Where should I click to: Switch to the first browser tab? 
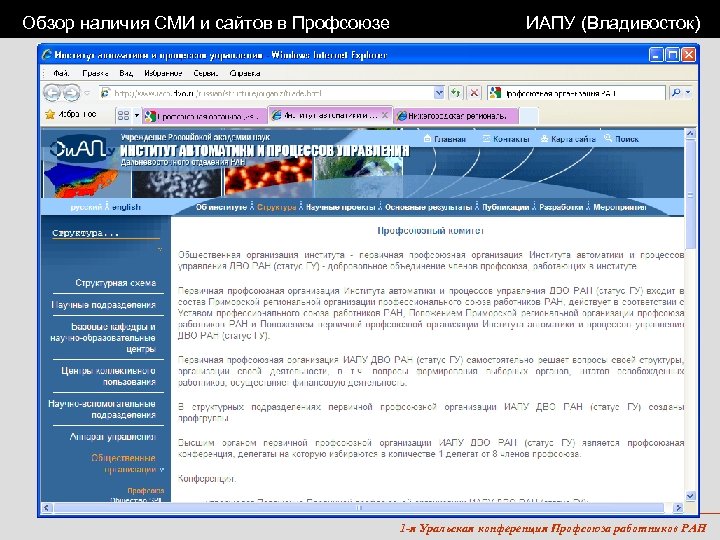[x=205, y=116]
